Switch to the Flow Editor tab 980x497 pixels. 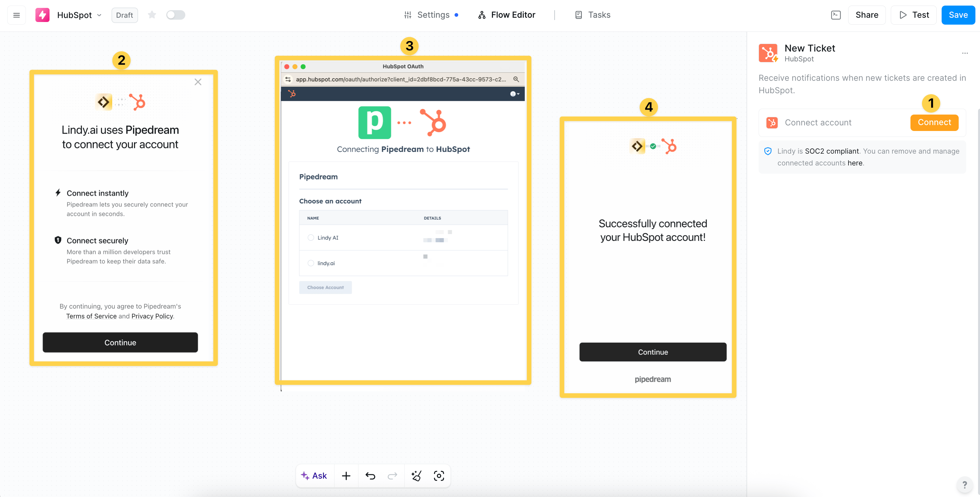[506, 15]
